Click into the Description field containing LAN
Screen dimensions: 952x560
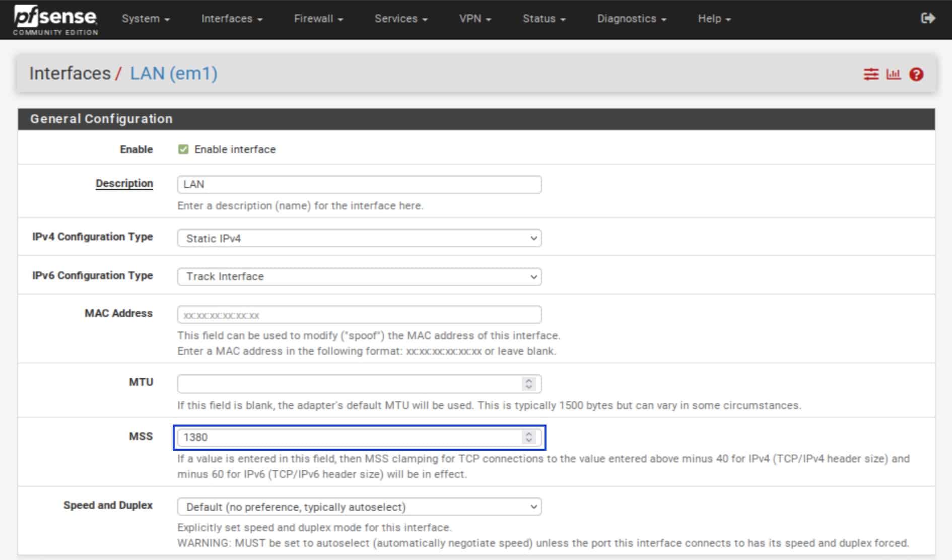pyautogui.click(x=359, y=184)
